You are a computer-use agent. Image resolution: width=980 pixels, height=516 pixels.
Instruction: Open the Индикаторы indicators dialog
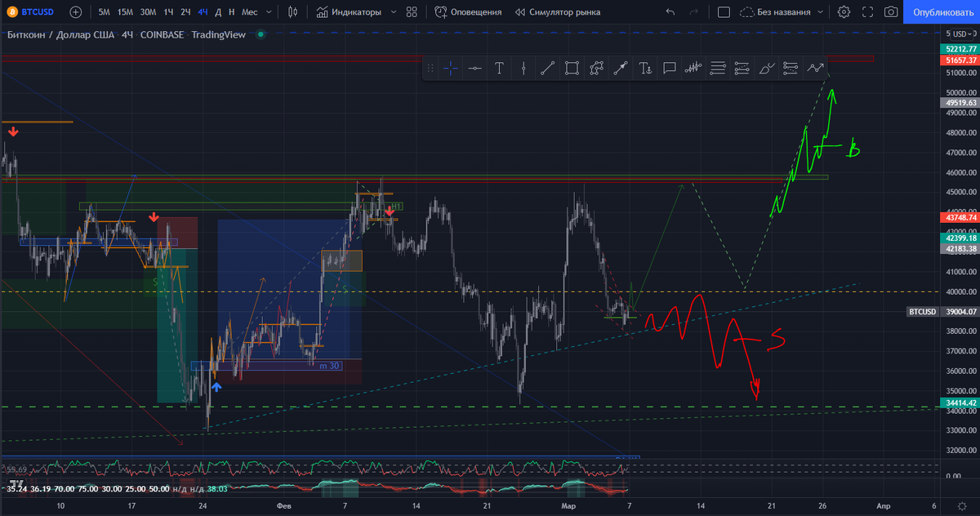(349, 12)
